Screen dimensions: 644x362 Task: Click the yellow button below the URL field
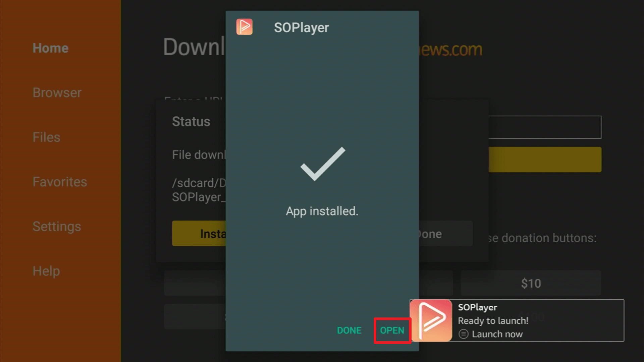pyautogui.click(x=545, y=160)
